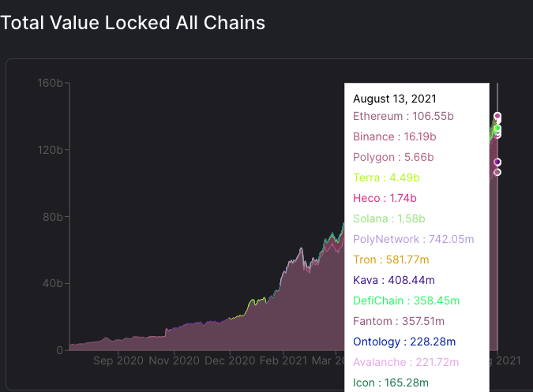Select the Solana 1.58b entry
Viewport: 533px width, 392px height.
coord(389,218)
